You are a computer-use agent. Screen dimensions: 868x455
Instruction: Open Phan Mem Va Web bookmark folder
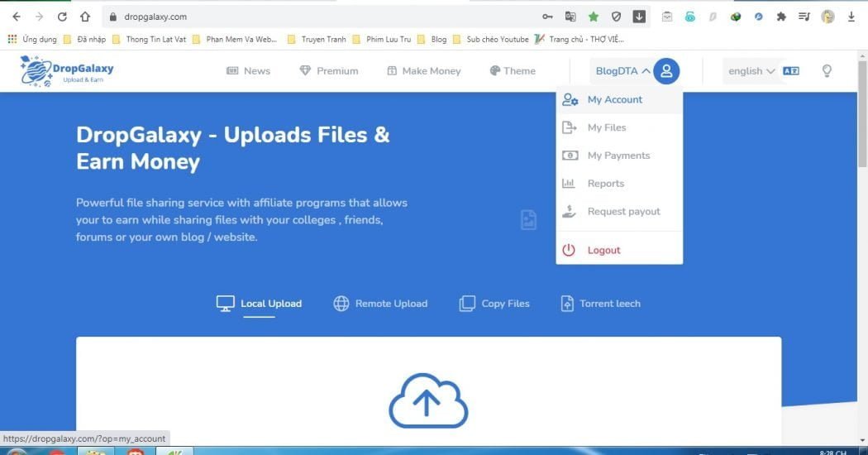click(x=235, y=40)
